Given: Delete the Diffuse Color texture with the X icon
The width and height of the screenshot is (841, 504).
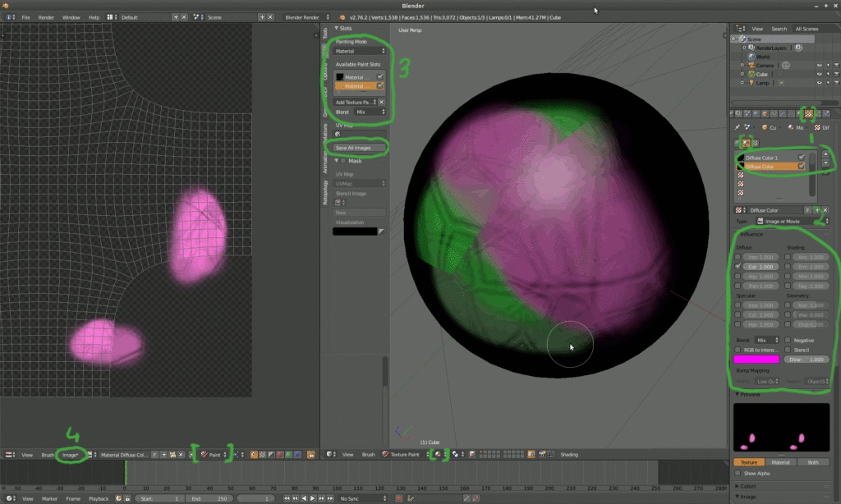Looking at the screenshot, I should click(824, 210).
